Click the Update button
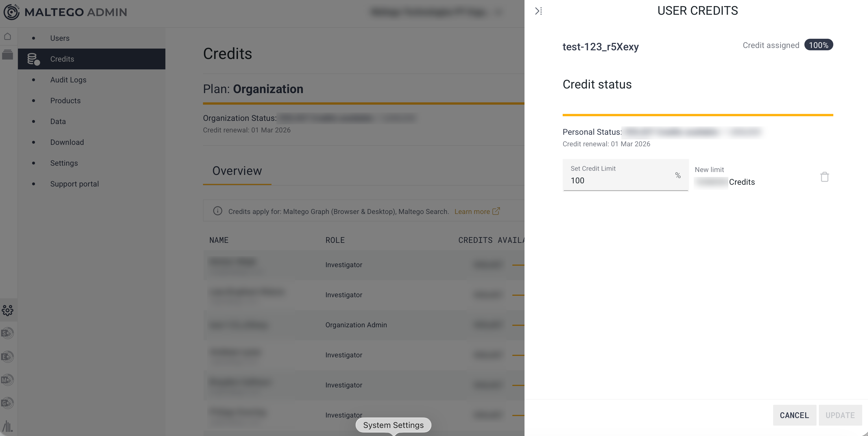The width and height of the screenshot is (868, 436). click(x=840, y=415)
